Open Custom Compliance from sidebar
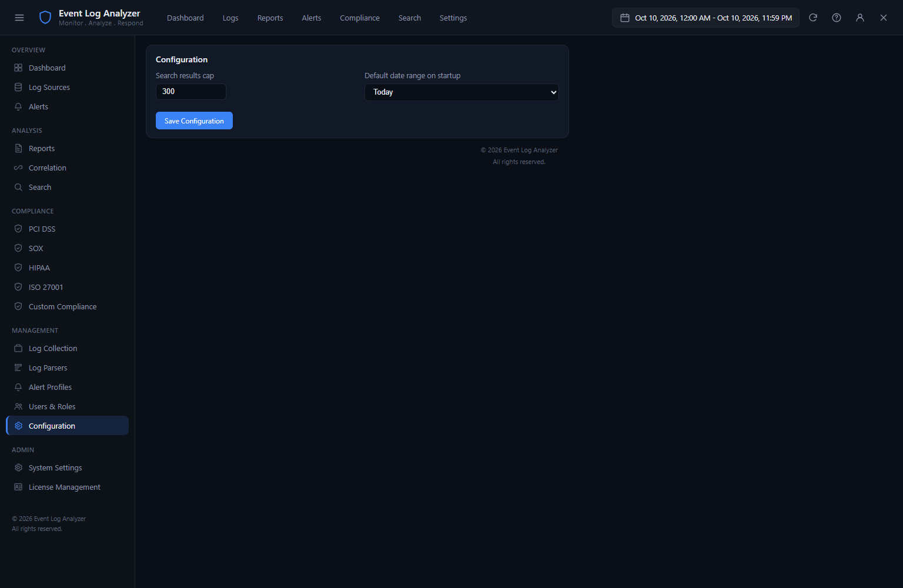Viewport: 903px width, 588px height. click(x=67, y=306)
